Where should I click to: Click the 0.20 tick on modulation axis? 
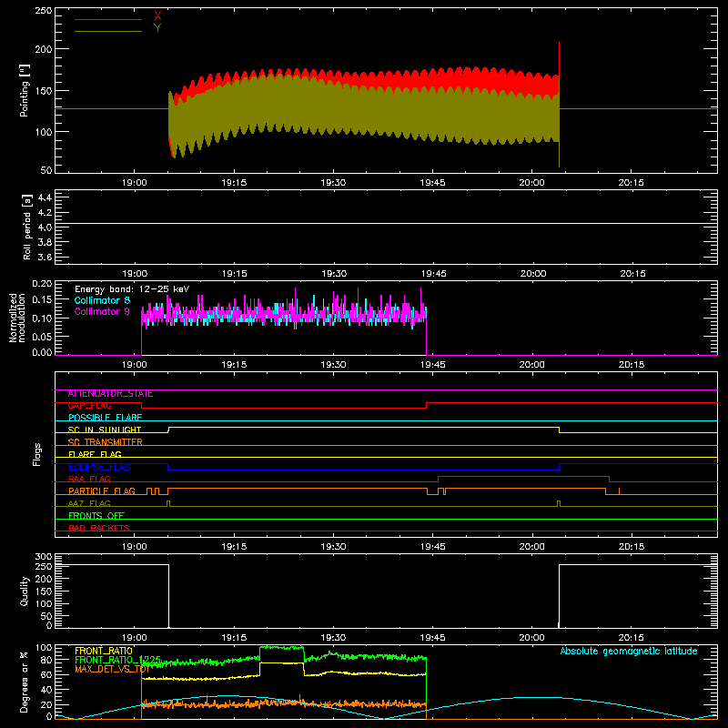(42, 284)
